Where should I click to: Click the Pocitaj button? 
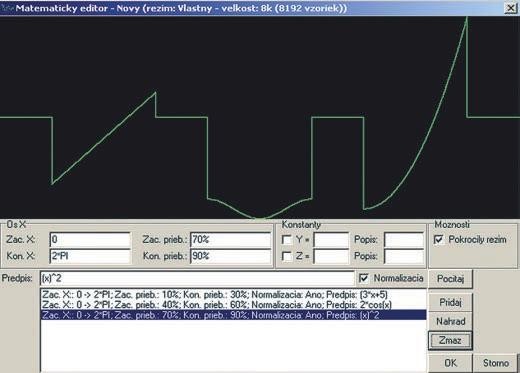pyautogui.click(x=450, y=279)
